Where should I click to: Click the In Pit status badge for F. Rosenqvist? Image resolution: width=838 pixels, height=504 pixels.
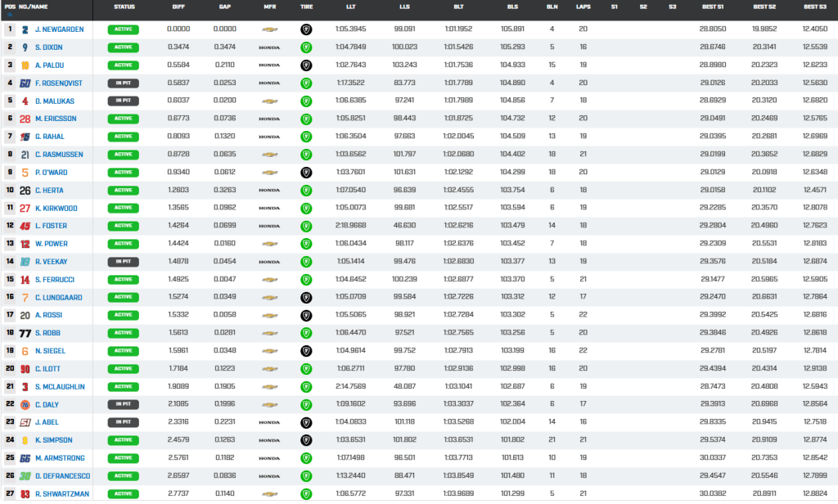click(x=124, y=83)
